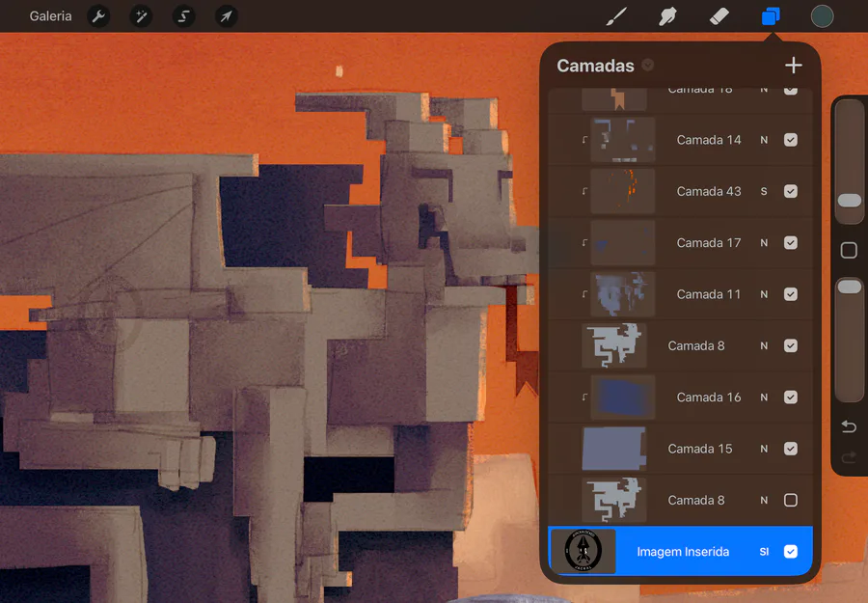Open the Actions wrench menu
This screenshot has height=603, width=868.
98,16
